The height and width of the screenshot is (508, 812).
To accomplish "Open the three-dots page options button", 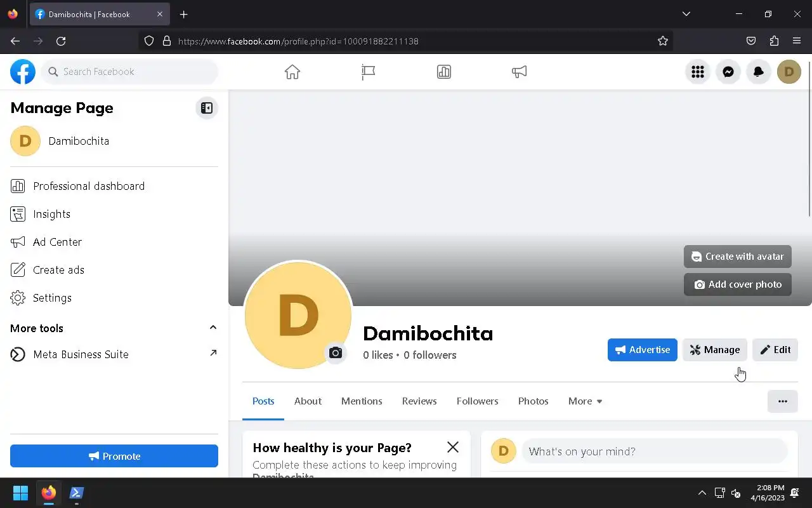I will [x=783, y=401].
